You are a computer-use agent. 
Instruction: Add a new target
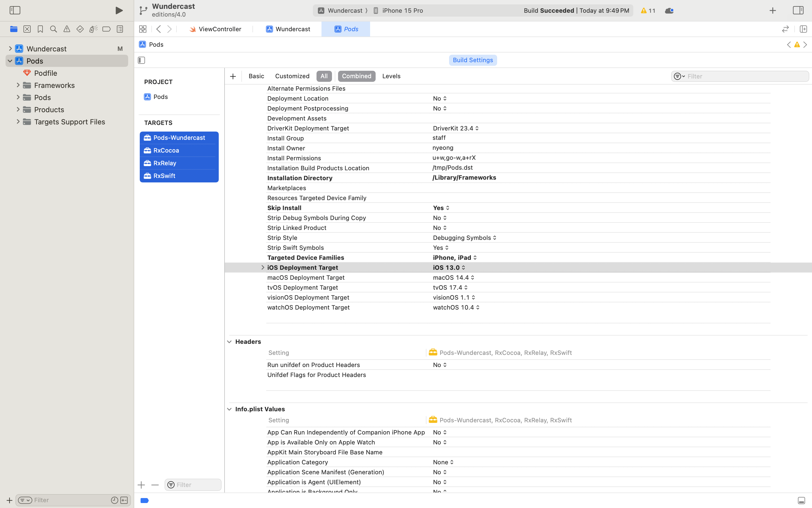point(141,485)
